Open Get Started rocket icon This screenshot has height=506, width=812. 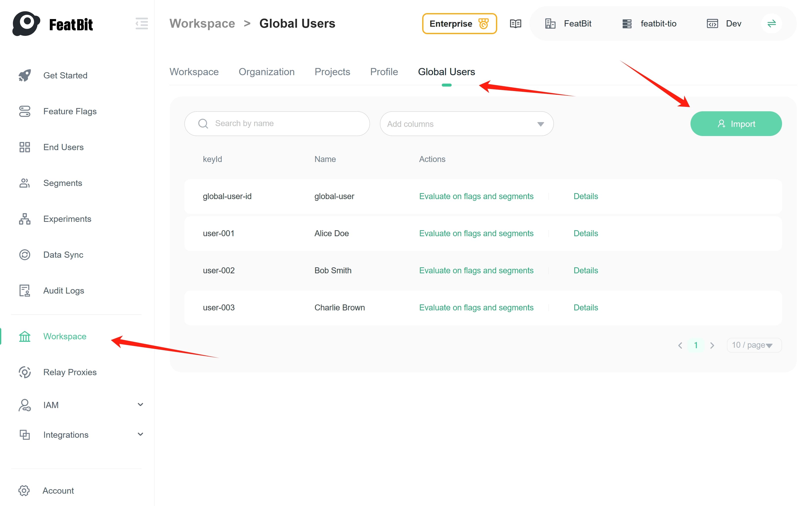25,75
